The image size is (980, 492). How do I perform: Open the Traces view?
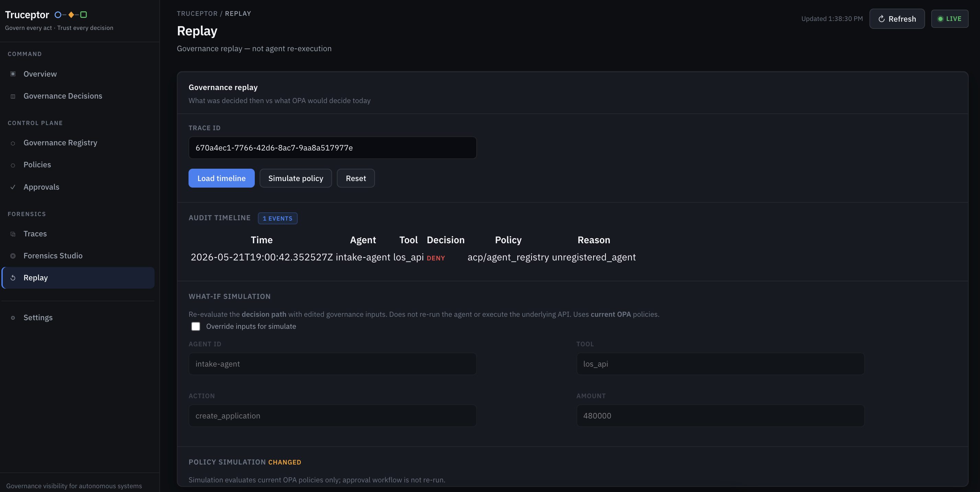click(x=78, y=234)
